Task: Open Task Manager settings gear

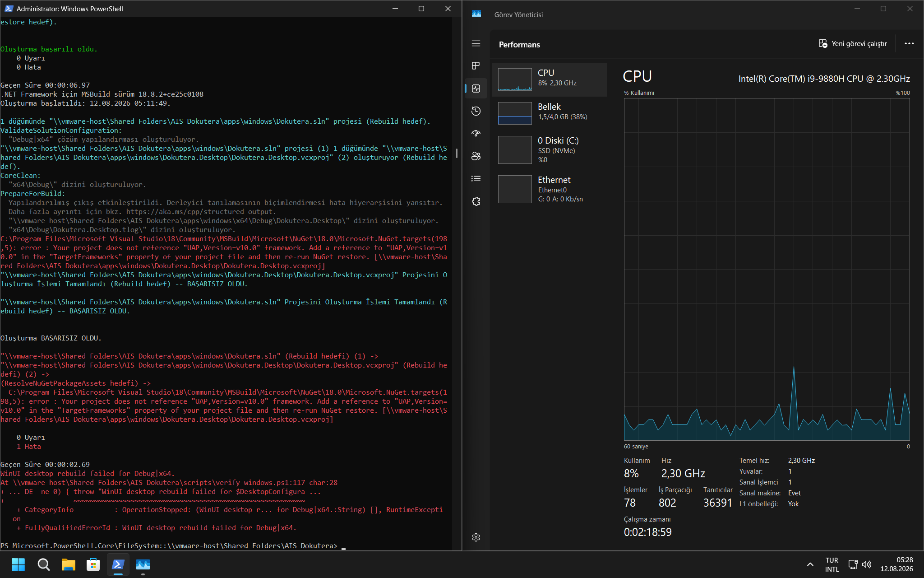Action: [476, 537]
